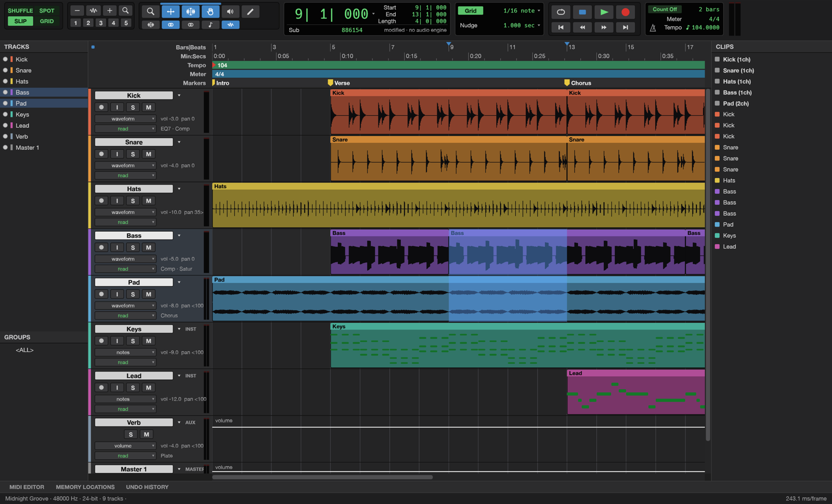This screenshot has width=832, height=504.
Task: Toggle the highlighted blue linked-circles button
Action: click(x=171, y=24)
